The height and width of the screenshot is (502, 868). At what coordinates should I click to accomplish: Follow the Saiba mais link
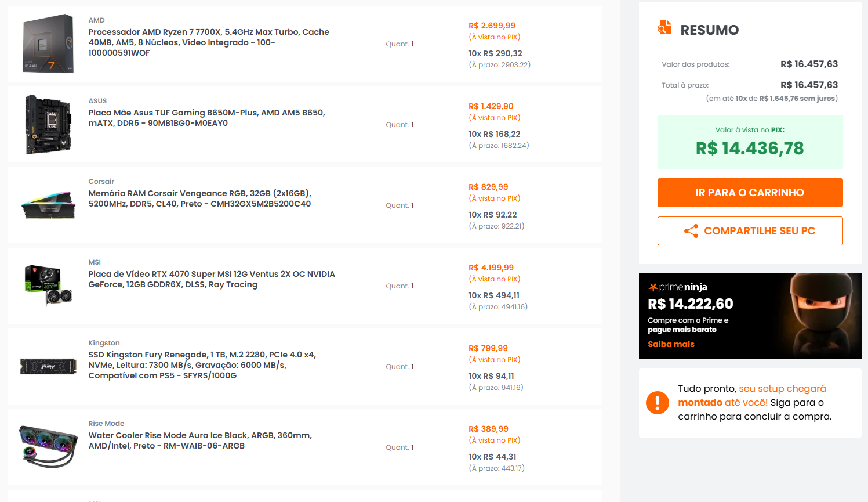671,344
